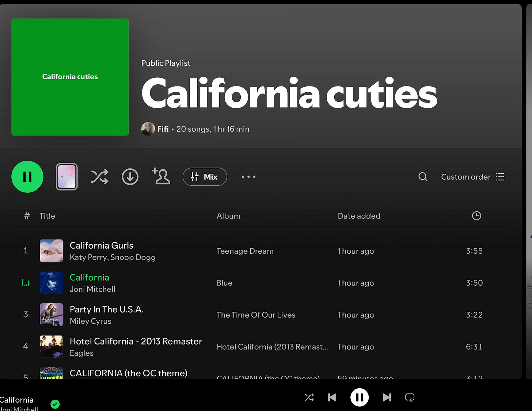Screen dimensions: 532x411
Task: Open The Time Of Our Lives album
Action: click(x=256, y=315)
